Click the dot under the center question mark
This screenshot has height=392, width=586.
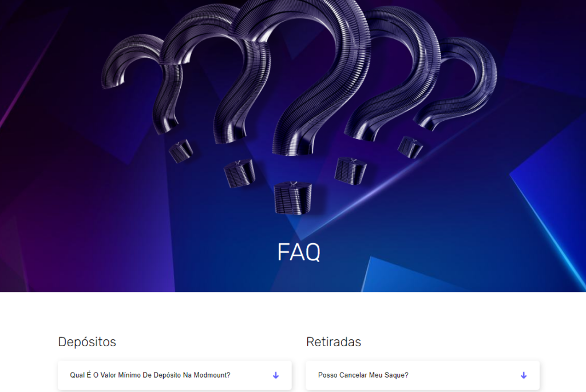pyautogui.click(x=292, y=198)
